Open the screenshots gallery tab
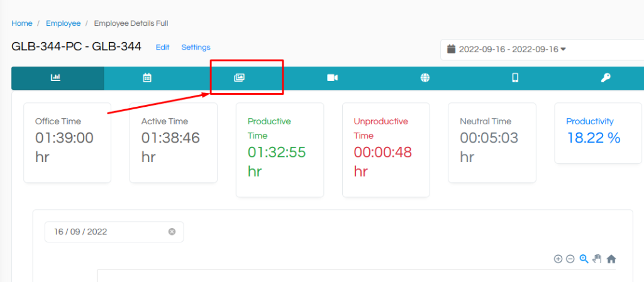 239,78
